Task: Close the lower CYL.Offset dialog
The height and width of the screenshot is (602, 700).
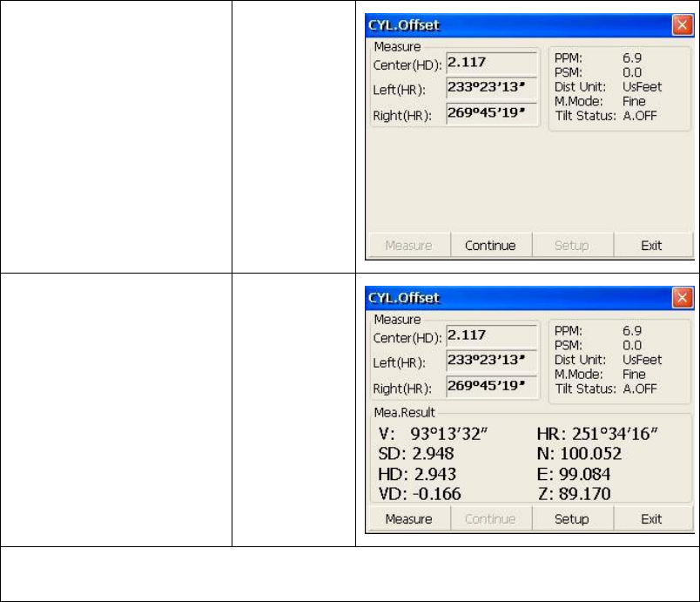Action: 682,298
